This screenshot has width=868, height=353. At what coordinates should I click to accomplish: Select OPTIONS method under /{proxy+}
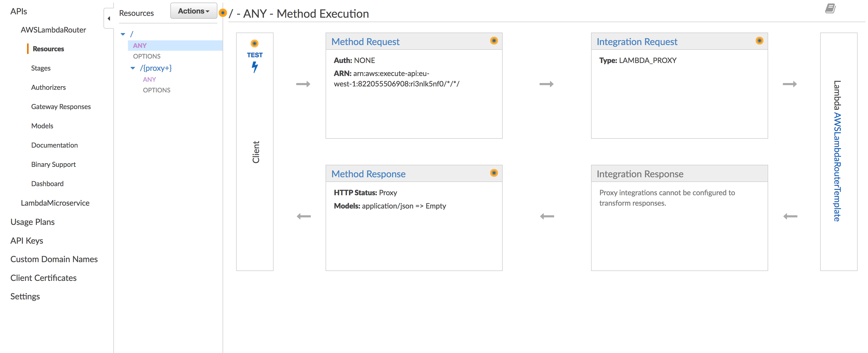156,90
